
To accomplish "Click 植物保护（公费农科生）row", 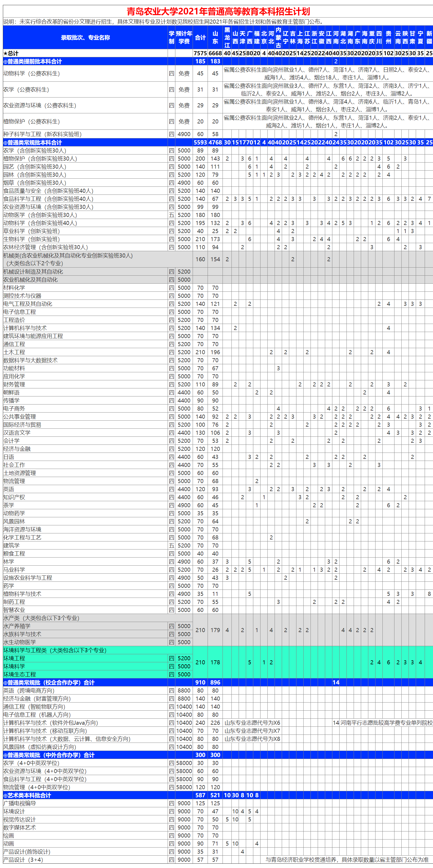I will tap(218, 122).
